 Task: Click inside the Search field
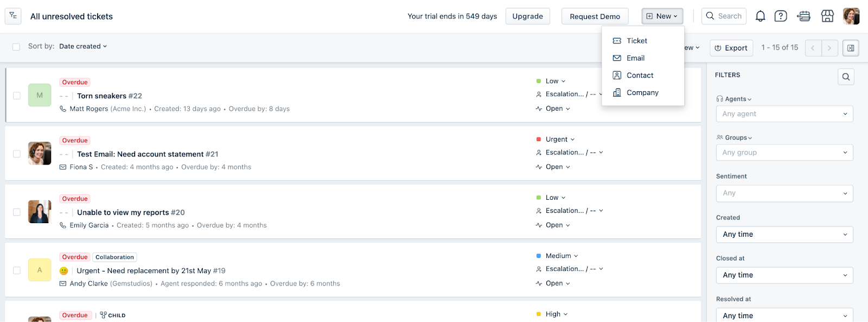(724, 16)
